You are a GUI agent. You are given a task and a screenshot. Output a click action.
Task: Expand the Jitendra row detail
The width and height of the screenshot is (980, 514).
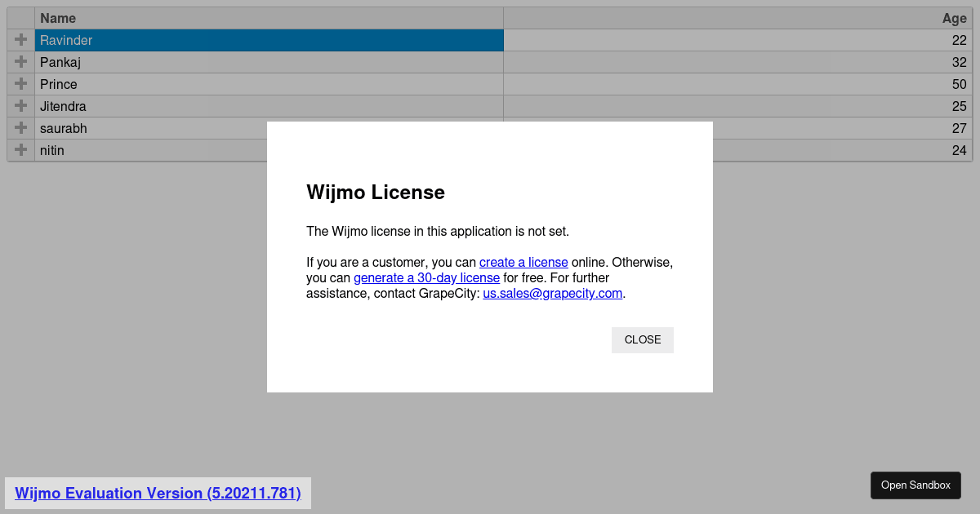point(21,106)
